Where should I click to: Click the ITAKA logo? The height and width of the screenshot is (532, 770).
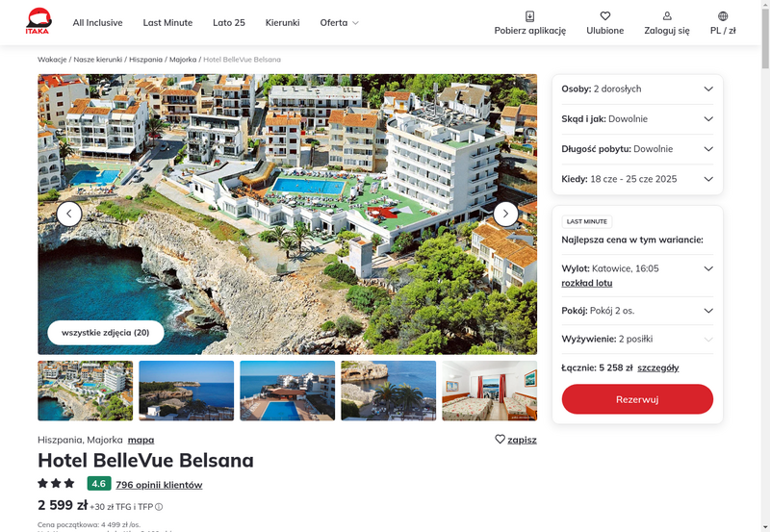pos(38,21)
